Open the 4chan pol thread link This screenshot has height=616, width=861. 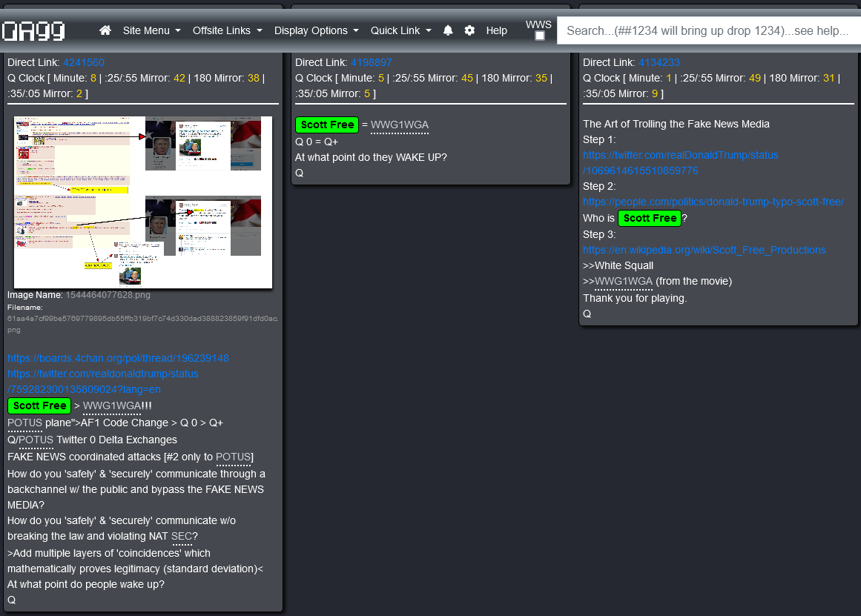pos(118,359)
